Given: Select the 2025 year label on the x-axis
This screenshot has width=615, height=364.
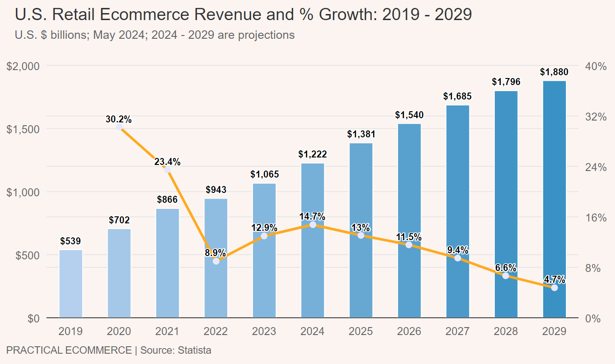Looking at the screenshot, I should pyautogui.click(x=361, y=331).
